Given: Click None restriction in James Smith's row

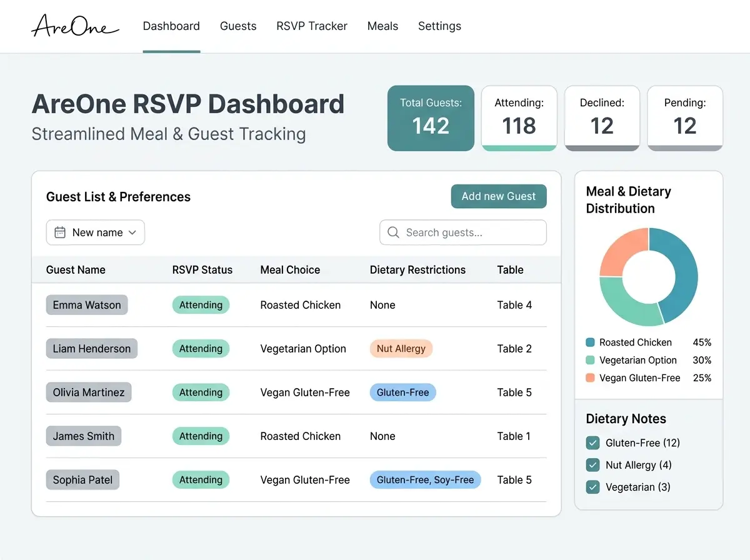Looking at the screenshot, I should [382, 436].
